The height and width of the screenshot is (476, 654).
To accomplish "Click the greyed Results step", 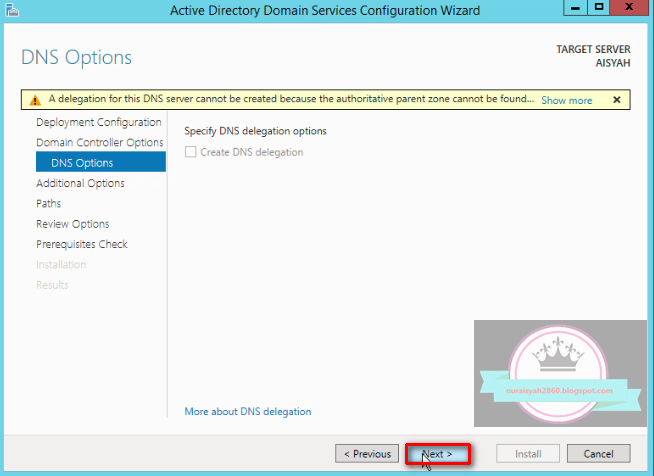I will coord(52,285).
